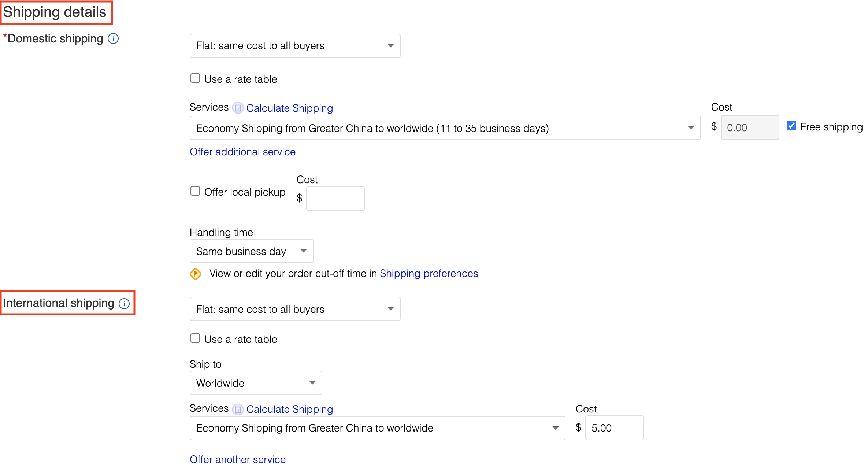Click the international Calculate Shipping calculator icon

point(238,409)
